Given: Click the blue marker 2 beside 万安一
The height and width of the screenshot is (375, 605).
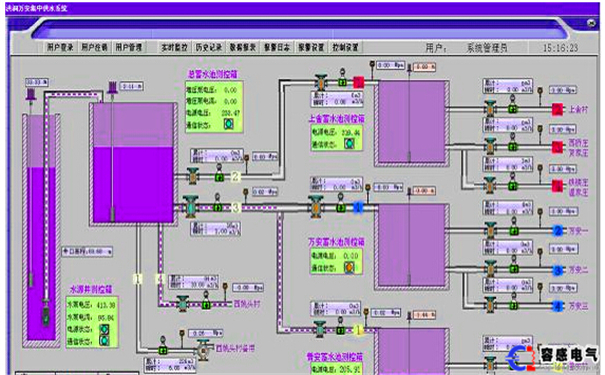Looking at the screenshot, I should click(x=558, y=231).
